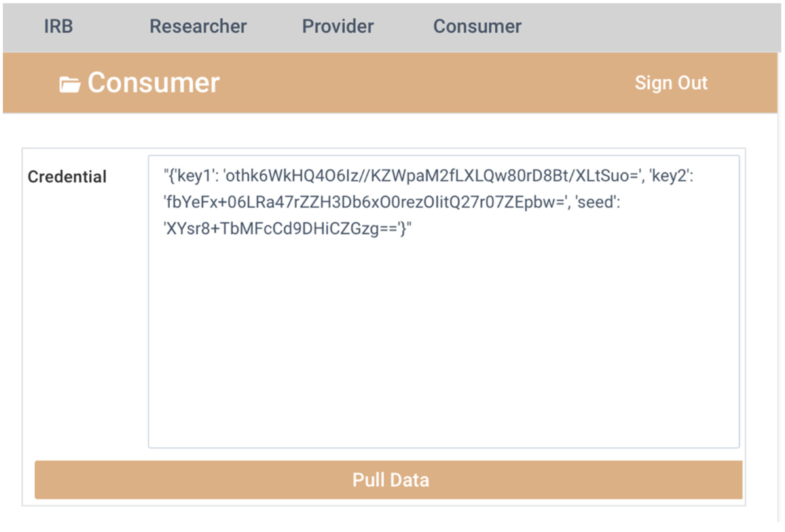Click the open folder icon beside Consumer
Screen dimensions: 785x532
pyautogui.click(x=70, y=84)
